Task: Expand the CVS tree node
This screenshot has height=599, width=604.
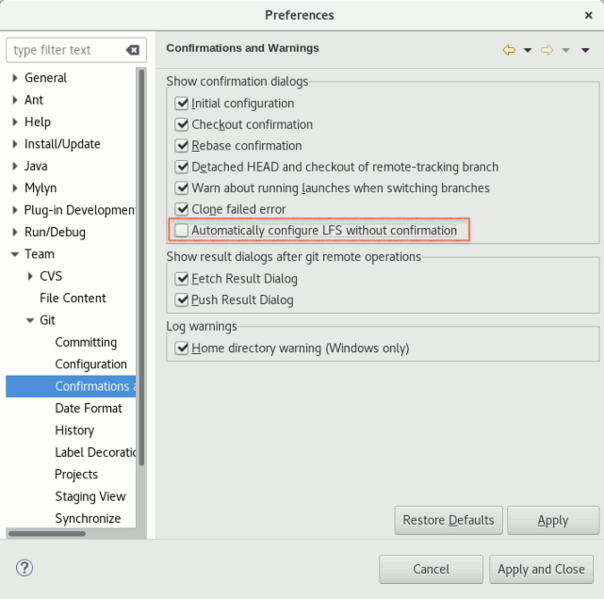Action: 30,276
